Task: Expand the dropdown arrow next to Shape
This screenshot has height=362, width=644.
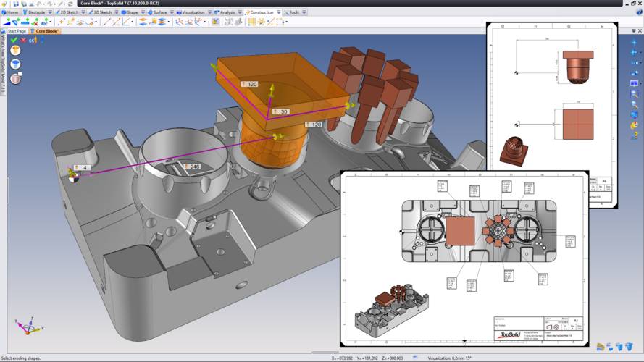Action: [143, 12]
